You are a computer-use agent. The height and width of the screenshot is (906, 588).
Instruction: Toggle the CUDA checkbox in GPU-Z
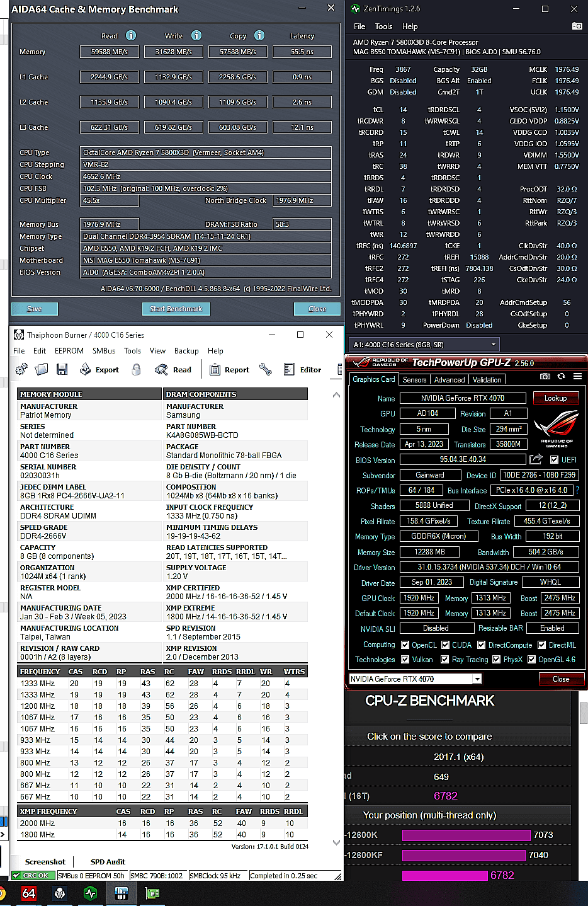click(x=445, y=645)
